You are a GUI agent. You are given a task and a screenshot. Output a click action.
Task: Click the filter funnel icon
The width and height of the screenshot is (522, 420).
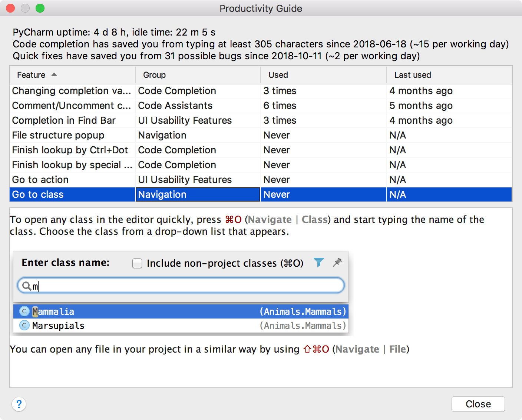[318, 263]
